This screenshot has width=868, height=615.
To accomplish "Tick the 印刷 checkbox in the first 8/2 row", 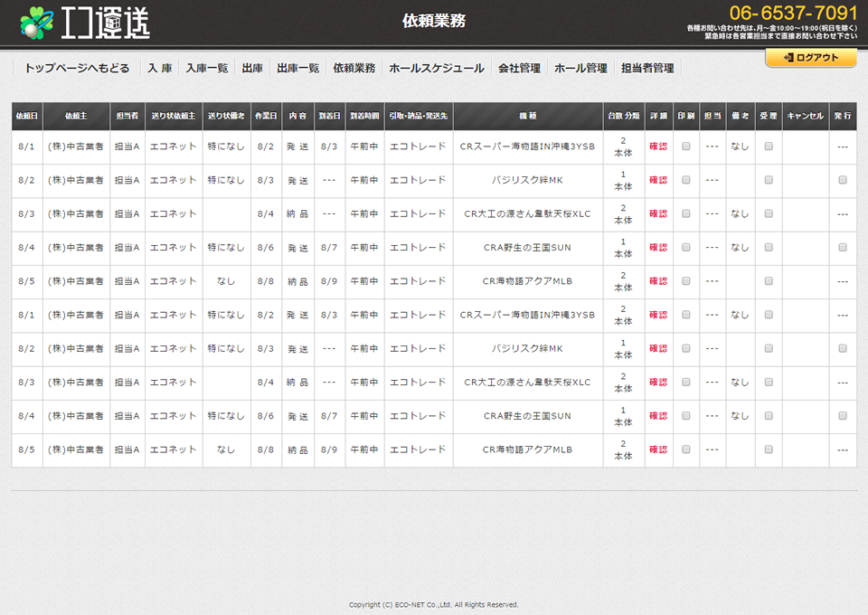I will [x=686, y=180].
